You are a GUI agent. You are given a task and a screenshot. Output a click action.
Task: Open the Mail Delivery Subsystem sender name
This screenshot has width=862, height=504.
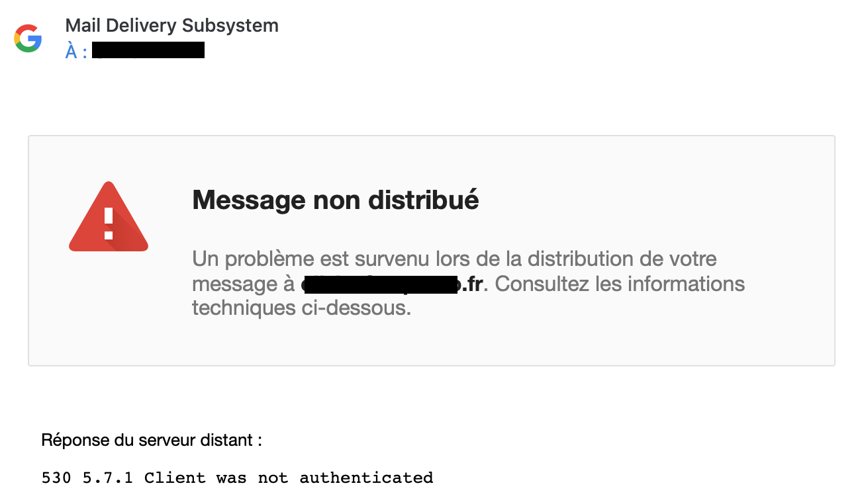tap(172, 26)
